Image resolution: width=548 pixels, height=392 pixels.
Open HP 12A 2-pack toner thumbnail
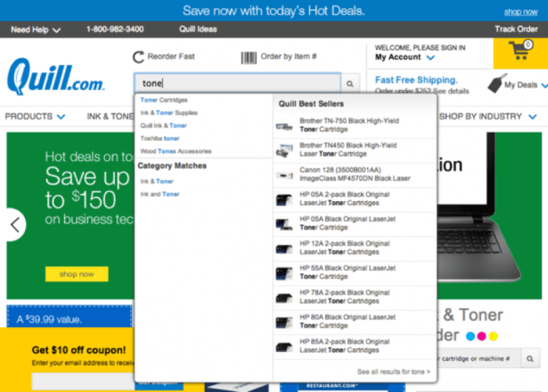click(x=284, y=249)
